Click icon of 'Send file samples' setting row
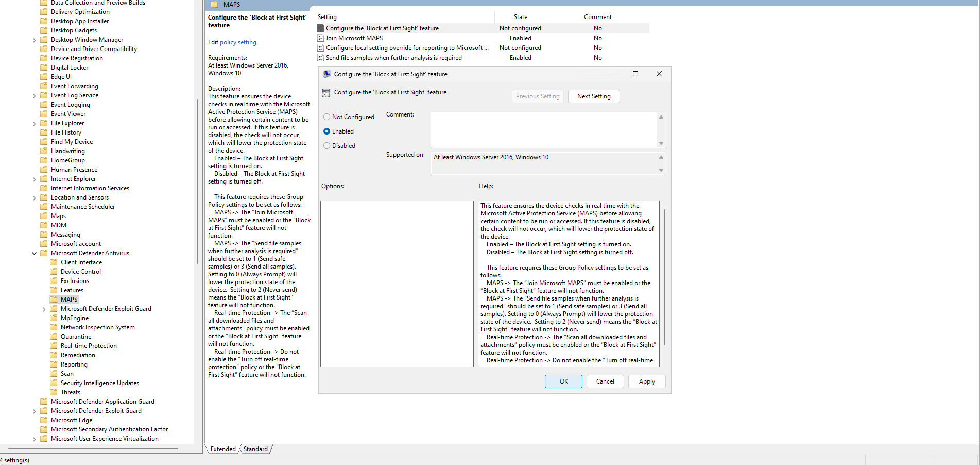Image resolution: width=980 pixels, height=465 pixels. pos(321,58)
